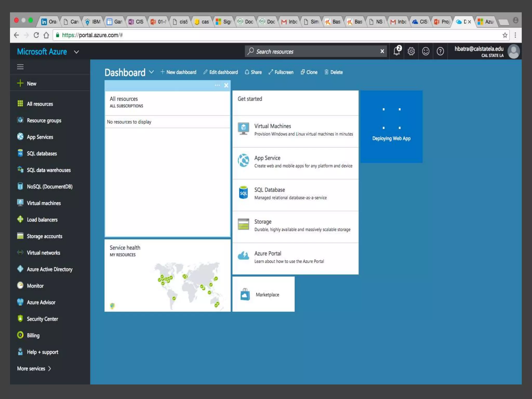
Task: Click the New button in sidebar
Action: [x=31, y=84]
